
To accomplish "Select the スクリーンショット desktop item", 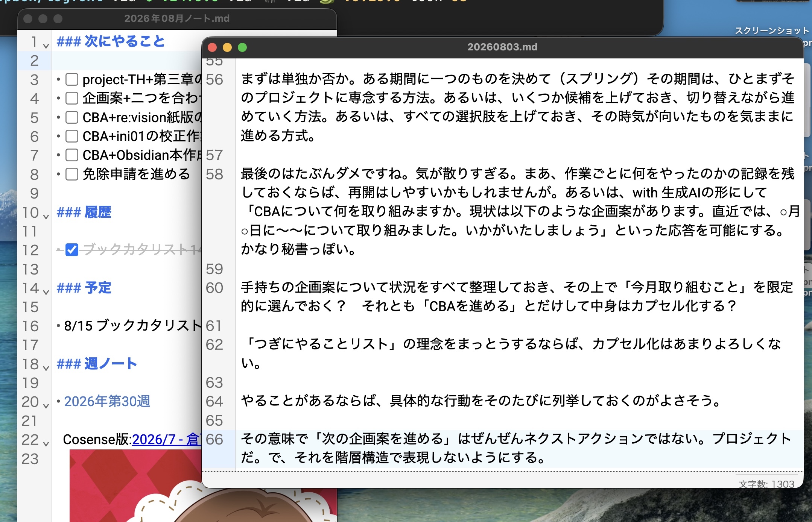I will coord(772,30).
